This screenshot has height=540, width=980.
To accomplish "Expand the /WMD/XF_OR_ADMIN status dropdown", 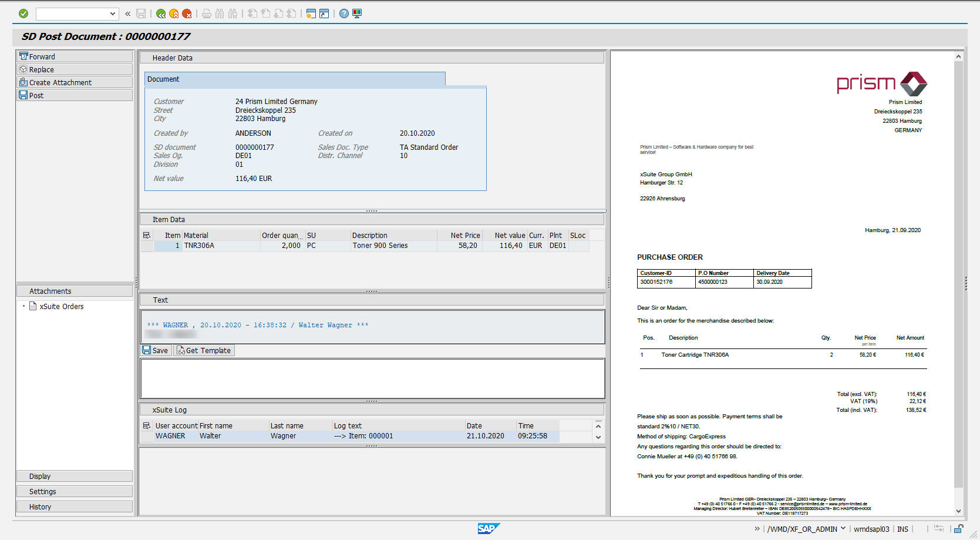I will pyautogui.click(x=843, y=529).
